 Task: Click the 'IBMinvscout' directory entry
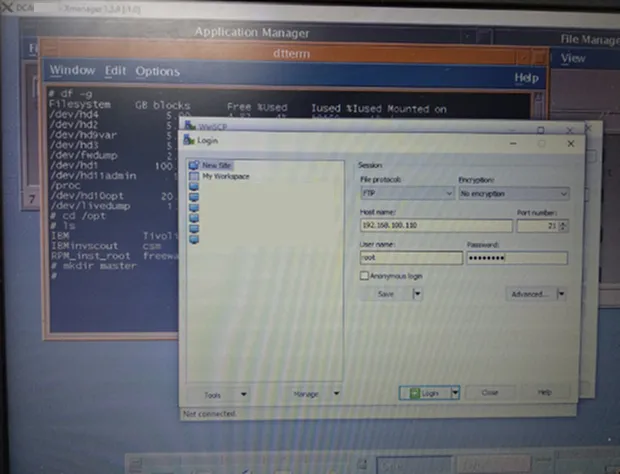(85, 245)
